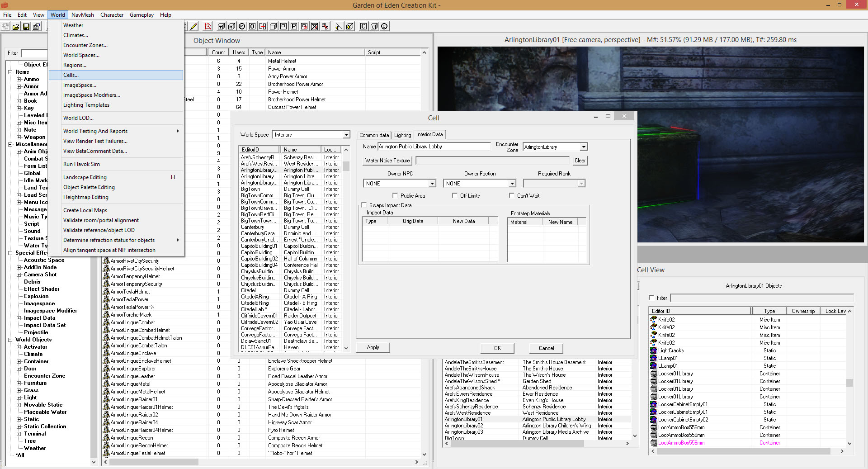Click OK in the Cell dialog
Screen dimensions: 868x469
[497, 348]
